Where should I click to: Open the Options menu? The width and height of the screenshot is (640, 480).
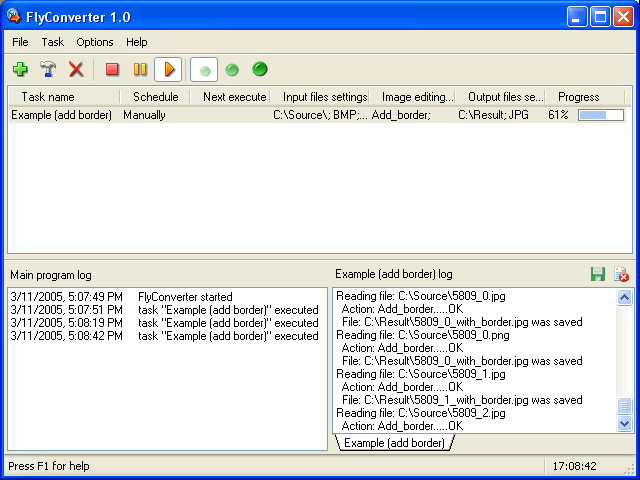click(x=95, y=42)
